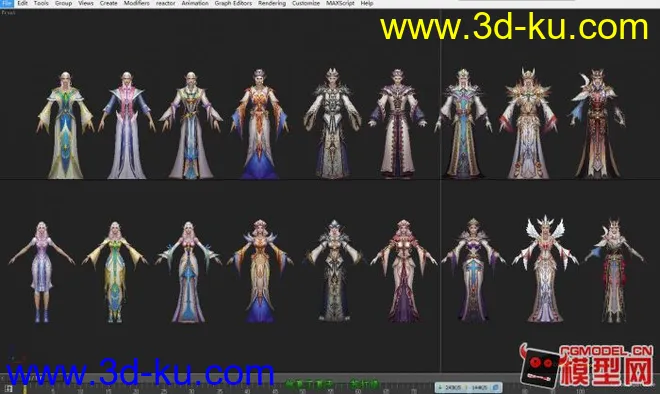Image resolution: width=660 pixels, height=394 pixels.
Task: Select the short-dress bare-legged female model
Action: [42, 272]
